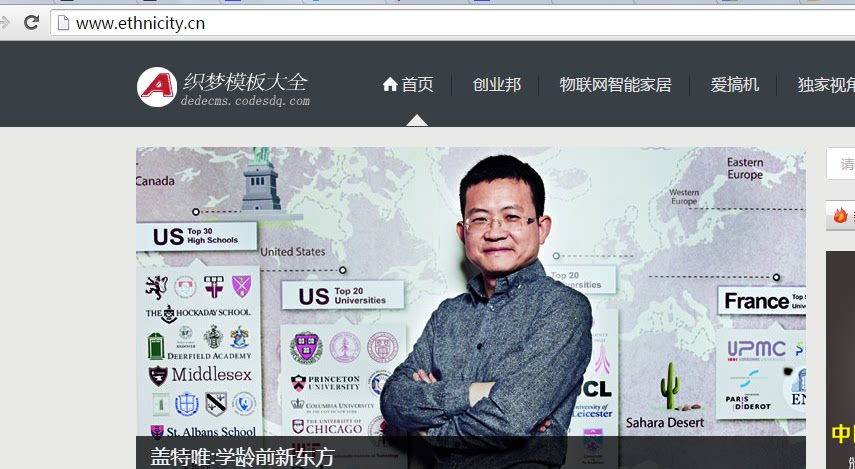This screenshot has height=469, width=855.
Task: Open the 织梦模板大全 site title
Action: point(245,82)
